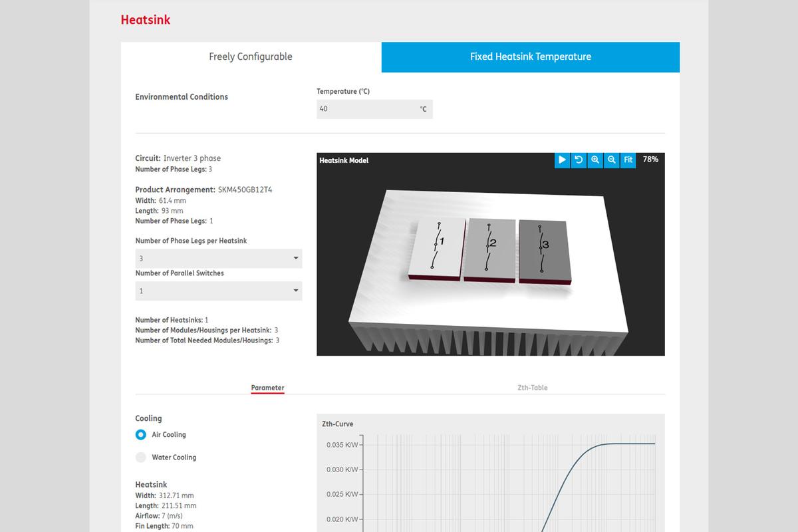Viewport: 798px width, 532px height.
Task: Switch to the Fixed Heatsink Temperature tab
Action: [x=530, y=57]
